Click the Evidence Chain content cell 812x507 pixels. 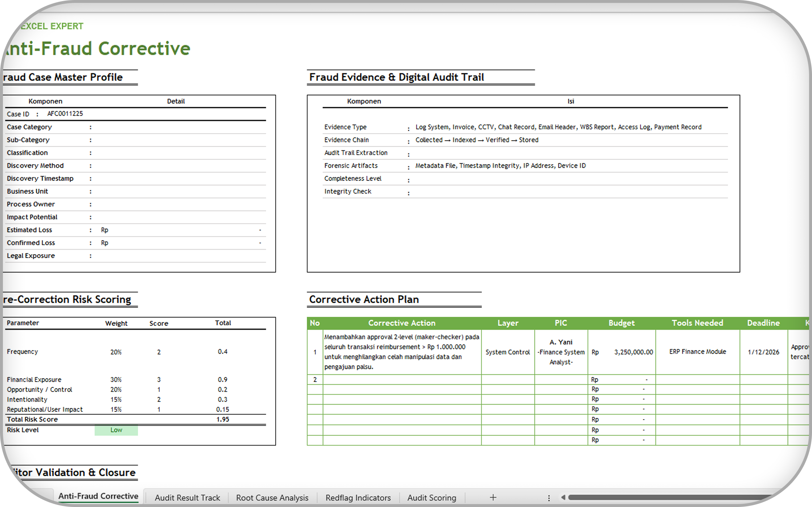click(476, 140)
